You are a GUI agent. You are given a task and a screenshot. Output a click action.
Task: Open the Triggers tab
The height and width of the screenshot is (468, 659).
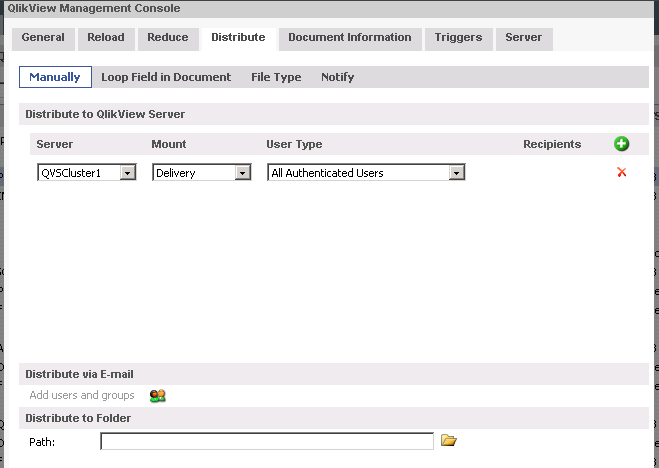pos(458,37)
